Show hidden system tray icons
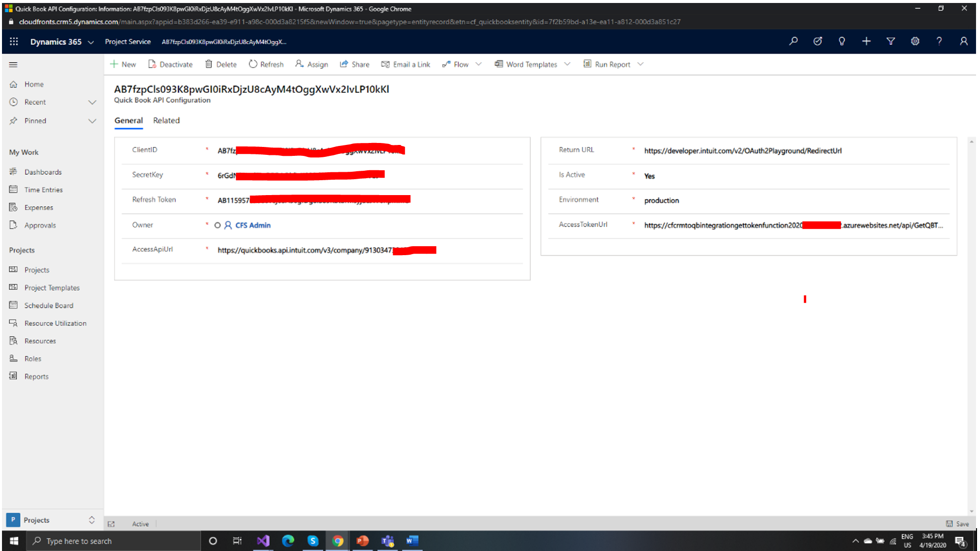The width and height of the screenshot is (980, 551). 855,541
